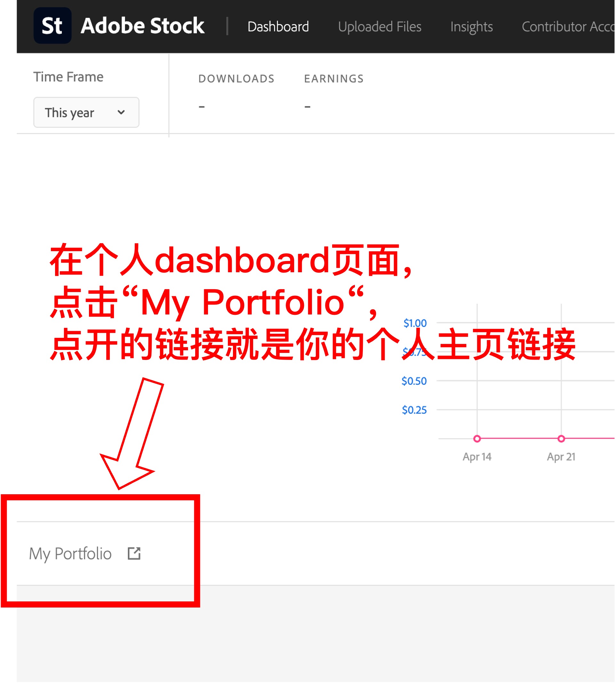Open the My Portfolio link
Image resolution: width=616 pixels, height=683 pixels.
tap(70, 554)
